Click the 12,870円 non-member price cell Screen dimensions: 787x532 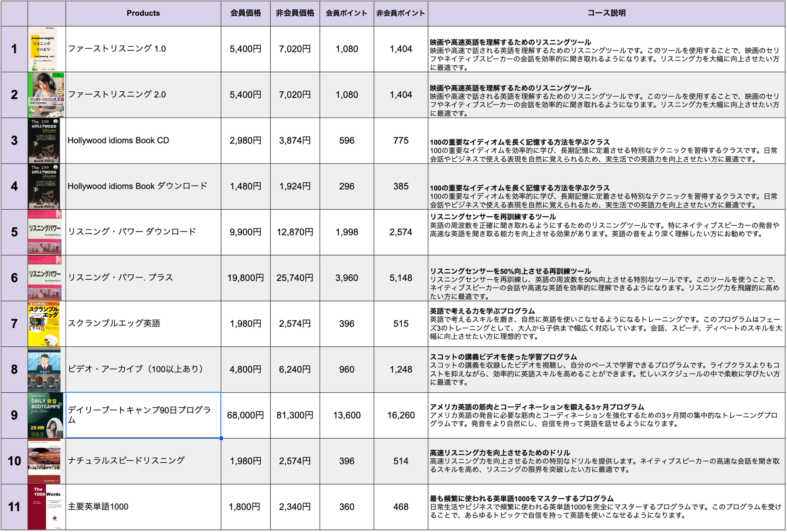[295, 232]
